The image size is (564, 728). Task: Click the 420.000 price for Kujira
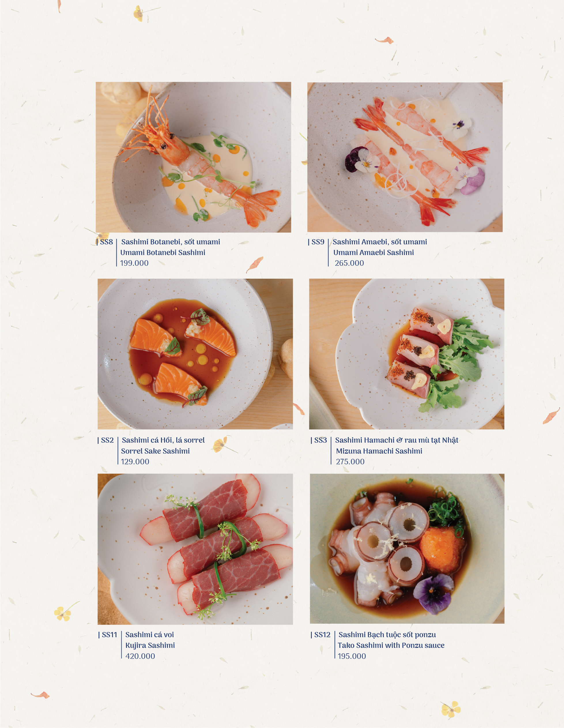coord(140,656)
